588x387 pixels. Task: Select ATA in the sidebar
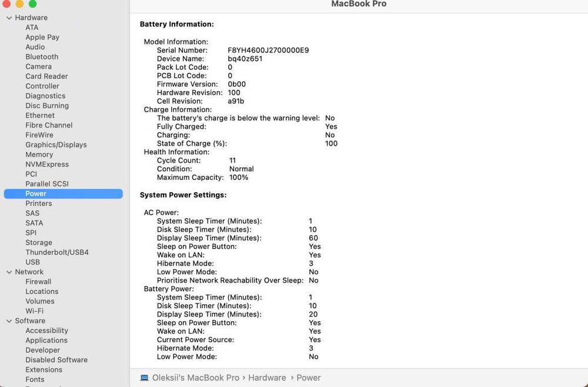click(x=32, y=28)
